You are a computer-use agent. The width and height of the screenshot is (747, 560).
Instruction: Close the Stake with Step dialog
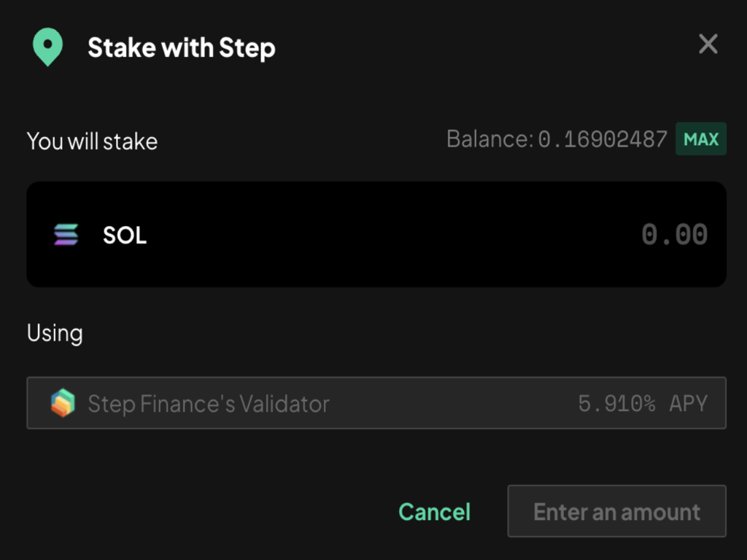(708, 44)
